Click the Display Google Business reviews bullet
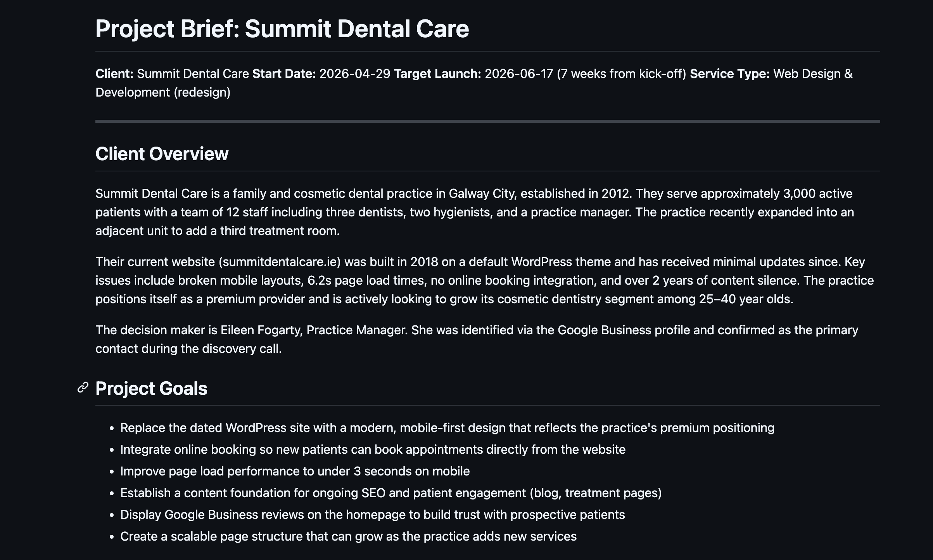Image resolution: width=933 pixels, height=560 pixels. click(x=372, y=515)
